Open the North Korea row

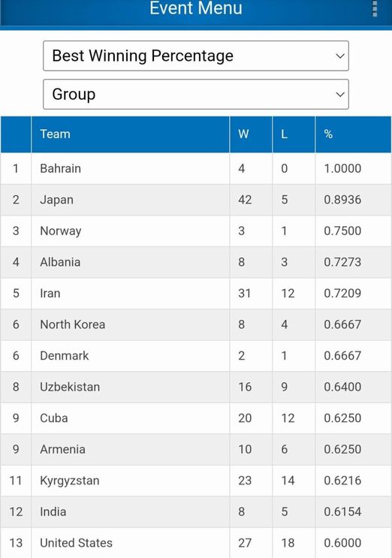[x=196, y=324]
